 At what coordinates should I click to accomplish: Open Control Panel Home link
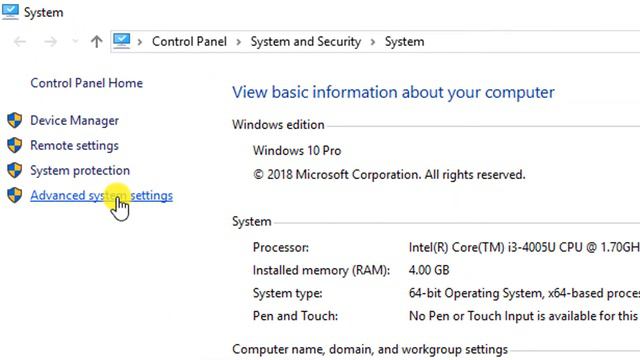87,83
